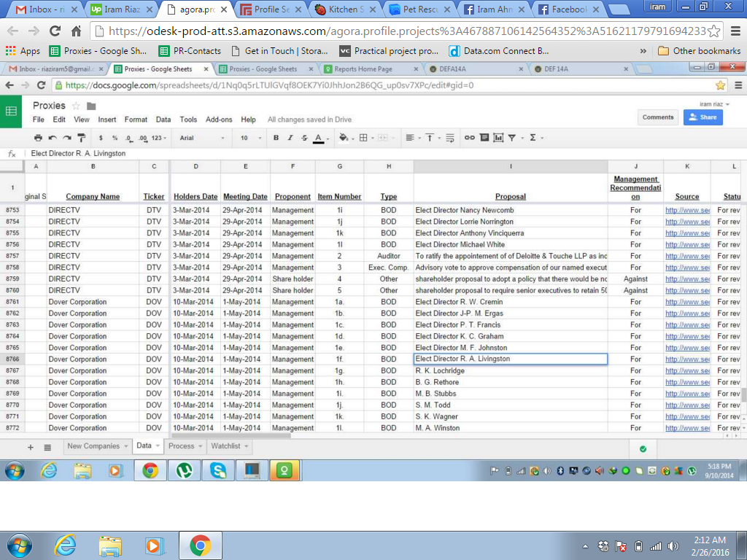This screenshot has height=560, width=747.
Task: Open the source link in row 8753
Action: pyautogui.click(x=687, y=210)
